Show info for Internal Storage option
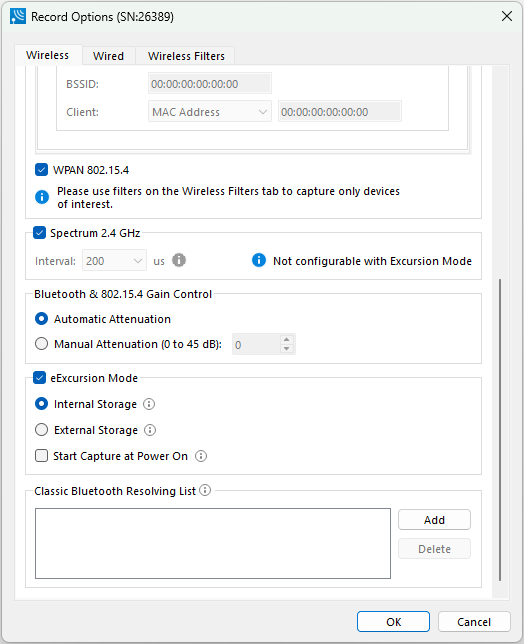The height and width of the screenshot is (644, 524). 149,404
